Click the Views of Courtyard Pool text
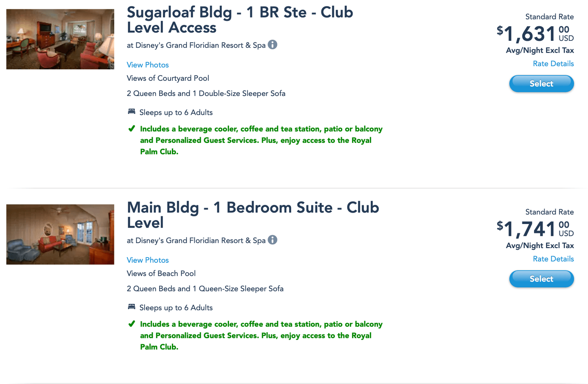Image resolution: width=588 pixels, height=384 pixels. pos(168,78)
